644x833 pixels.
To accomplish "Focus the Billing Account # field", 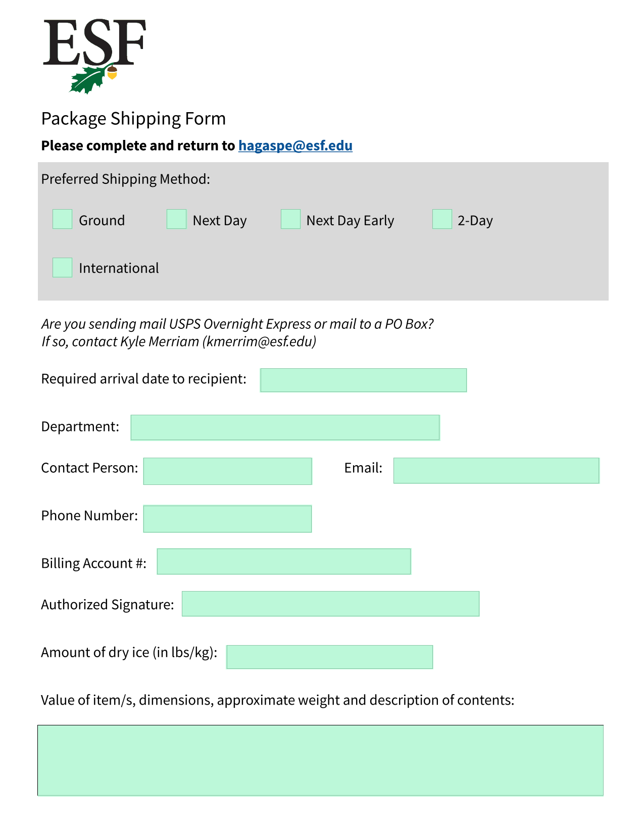I will pyautogui.click(x=284, y=562).
